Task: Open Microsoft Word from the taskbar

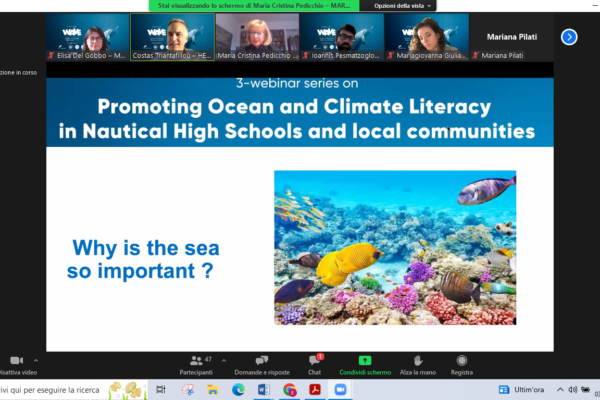Action: (x=264, y=390)
